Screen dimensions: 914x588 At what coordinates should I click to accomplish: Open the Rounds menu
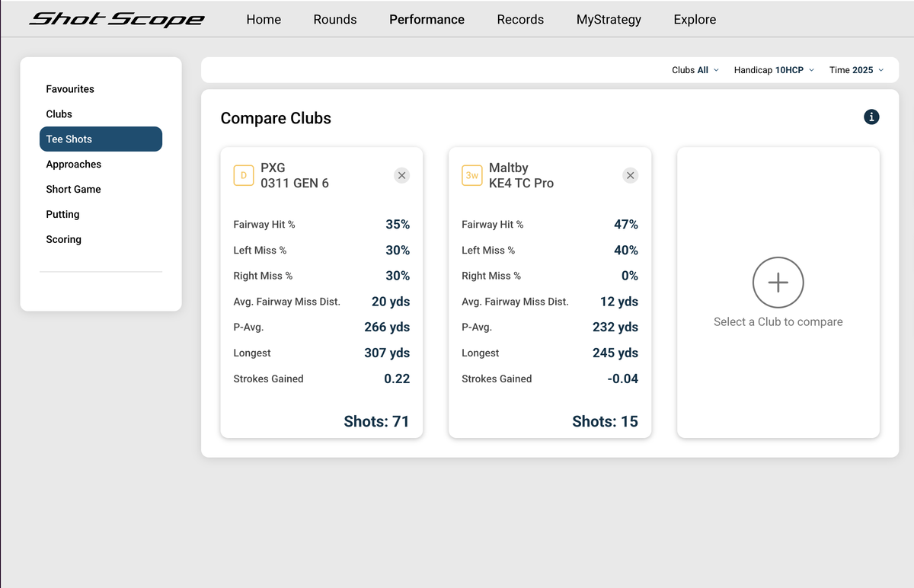335,20
